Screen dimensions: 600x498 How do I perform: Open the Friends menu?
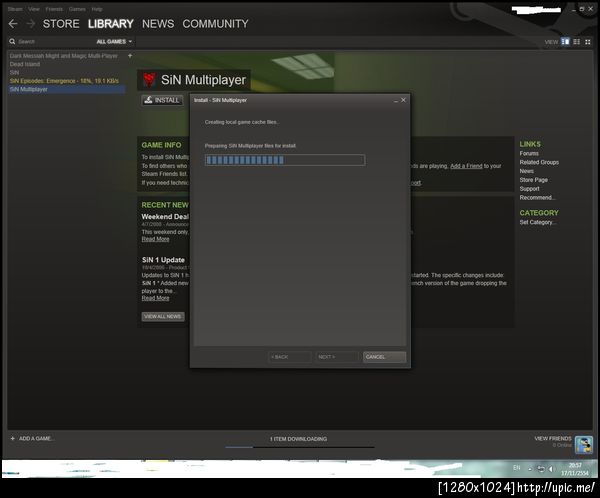coord(54,9)
